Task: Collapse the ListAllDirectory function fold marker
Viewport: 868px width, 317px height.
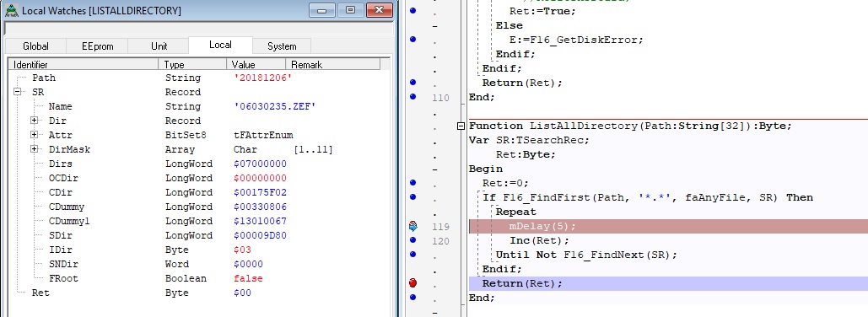Action: (460, 126)
